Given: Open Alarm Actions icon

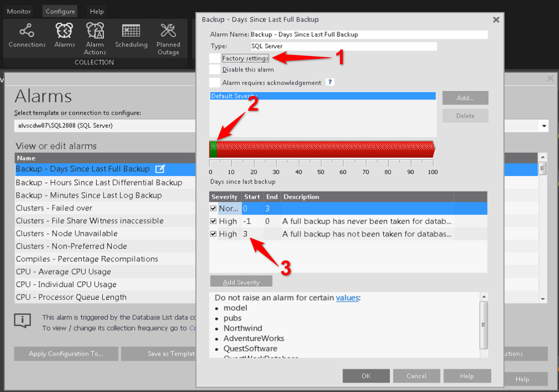Looking at the screenshot, I should pos(95,31).
